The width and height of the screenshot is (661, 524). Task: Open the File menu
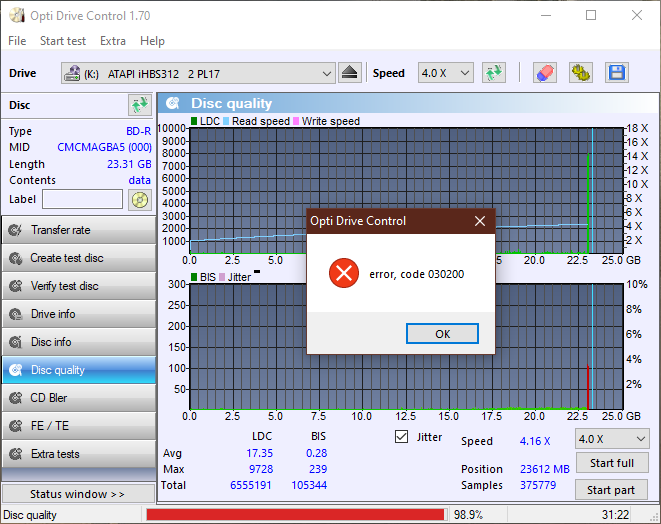(x=17, y=41)
